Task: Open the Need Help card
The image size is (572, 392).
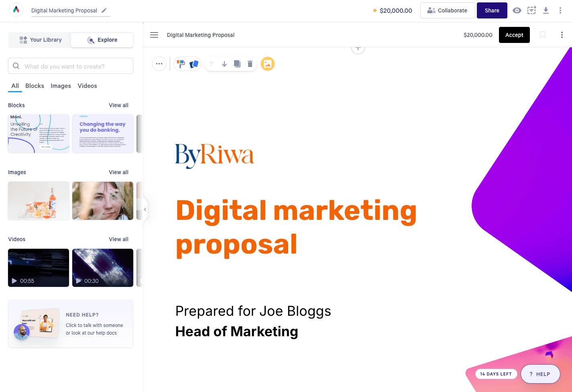Action: click(71, 324)
